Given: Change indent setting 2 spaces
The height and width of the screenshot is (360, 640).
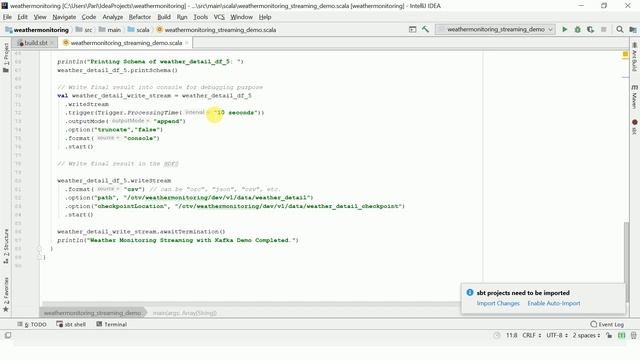Looking at the screenshot, I should [586, 335].
